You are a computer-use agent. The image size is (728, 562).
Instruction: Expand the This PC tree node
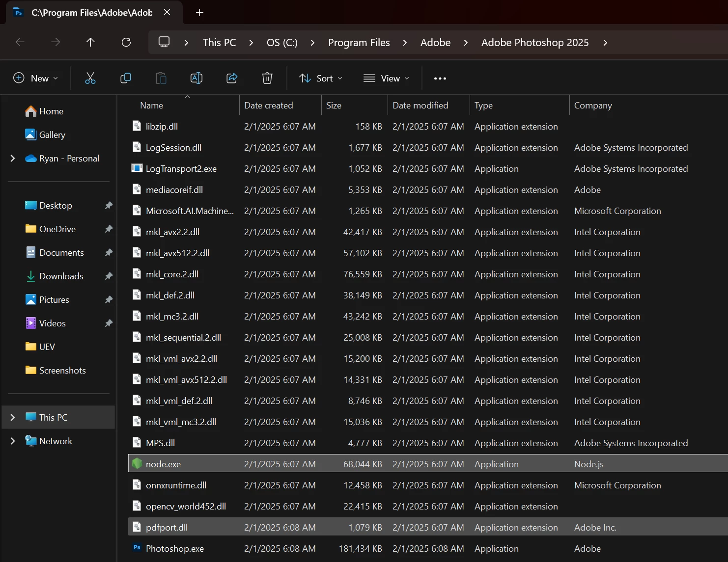(13, 417)
